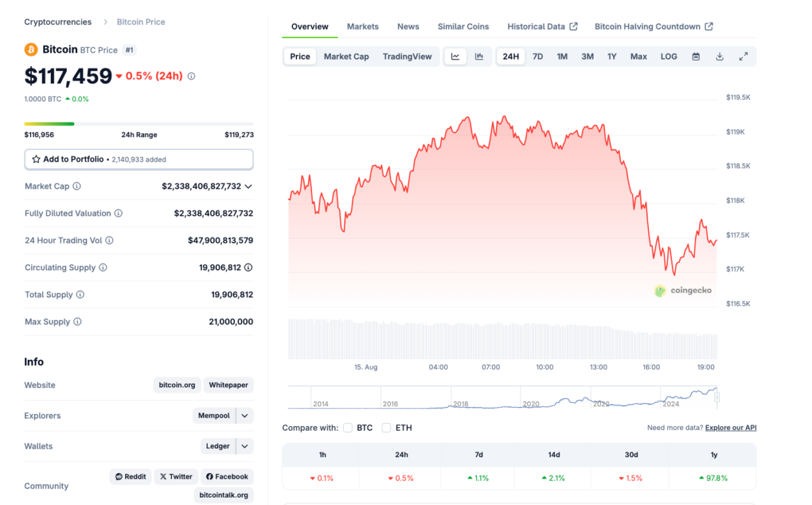Show Fully Diluted Valuation info icon

(x=118, y=213)
